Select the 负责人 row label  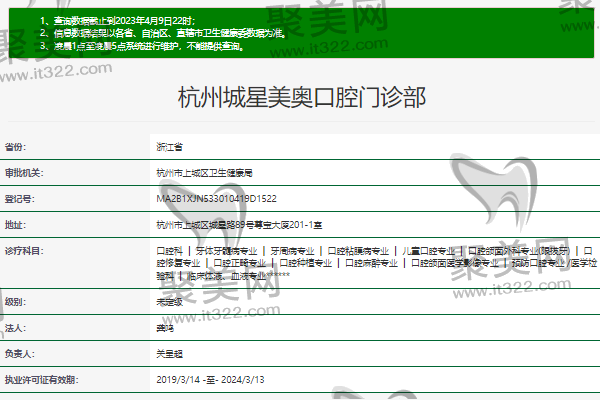19,353
